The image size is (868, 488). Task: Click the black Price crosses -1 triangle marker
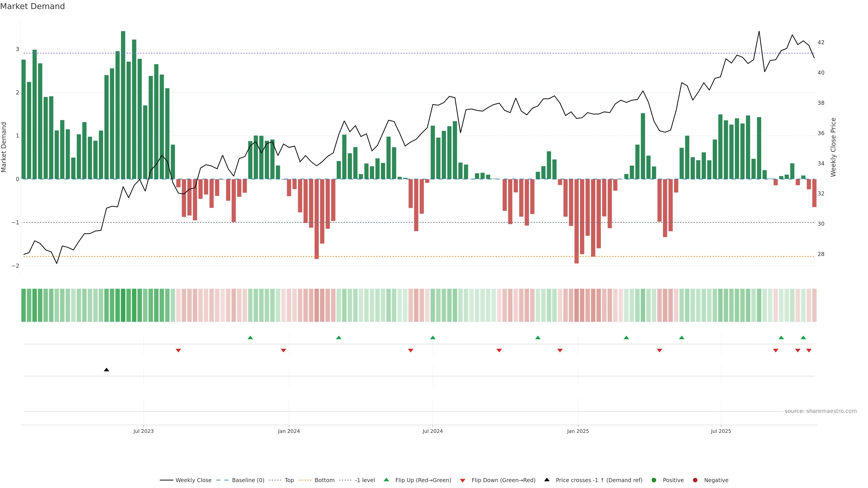pyautogui.click(x=106, y=370)
